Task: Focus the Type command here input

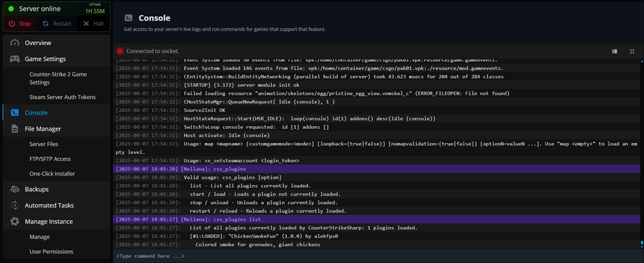Action: 374,256
